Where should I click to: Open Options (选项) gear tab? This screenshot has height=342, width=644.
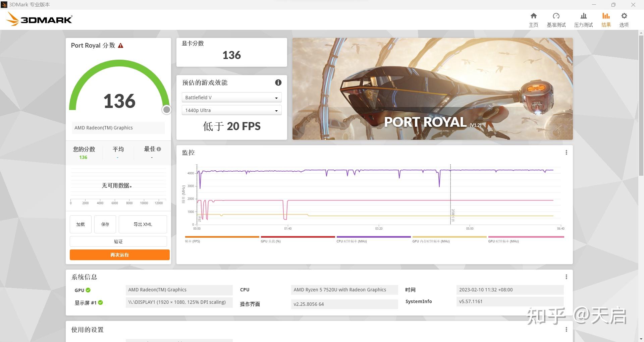click(624, 20)
